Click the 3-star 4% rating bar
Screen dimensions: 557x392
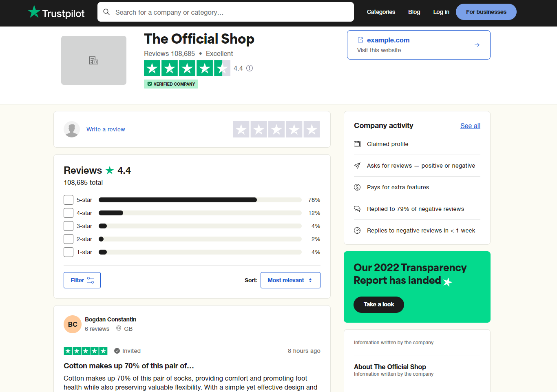(x=200, y=226)
